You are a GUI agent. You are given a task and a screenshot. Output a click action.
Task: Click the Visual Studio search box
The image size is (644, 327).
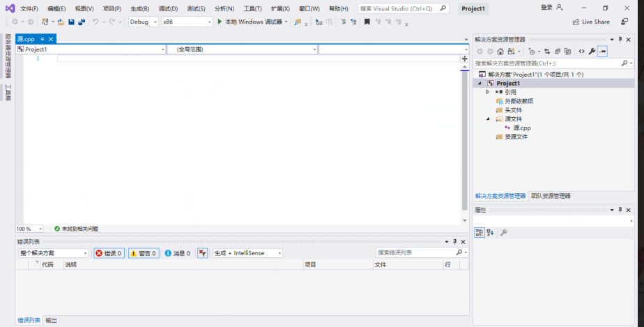point(403,8)
